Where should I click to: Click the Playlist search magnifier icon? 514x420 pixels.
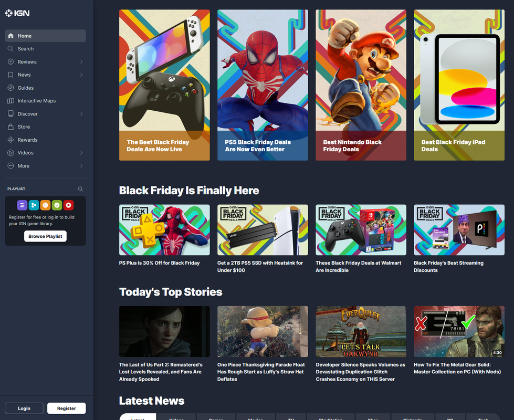pyautogui.click(x=80, y=189)
